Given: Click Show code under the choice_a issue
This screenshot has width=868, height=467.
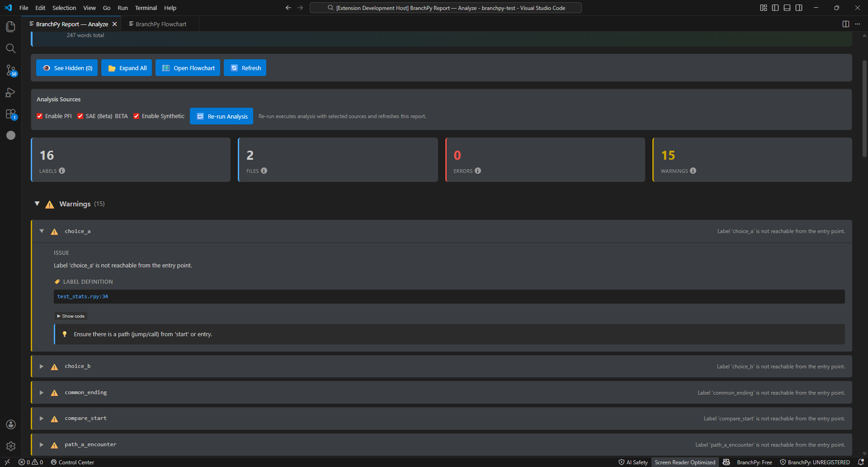Looking at the screenshot, I should click(x=71, y=316).
